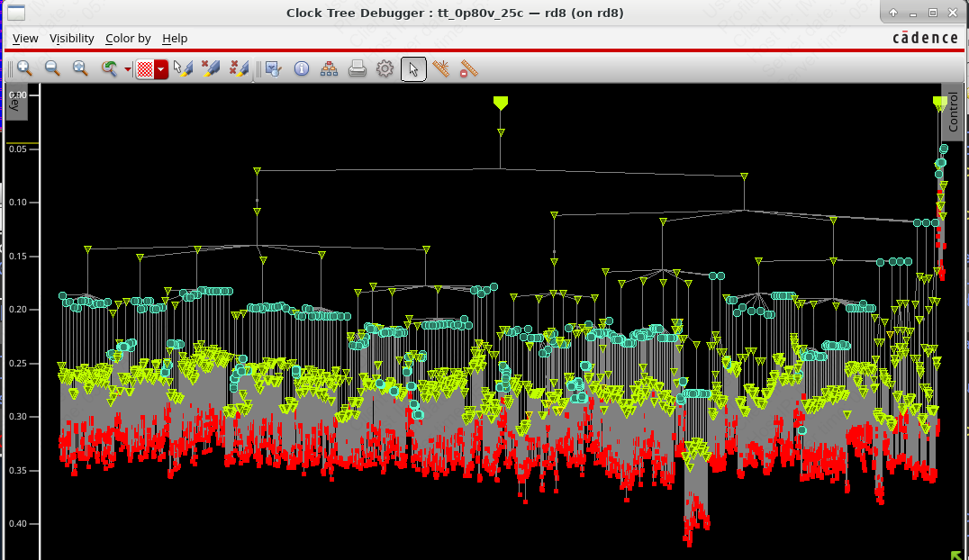Image resolution: width=969 pixels, height=560 pixels.
Task: Click the zoom to fit icon
Action: point(80,68)
